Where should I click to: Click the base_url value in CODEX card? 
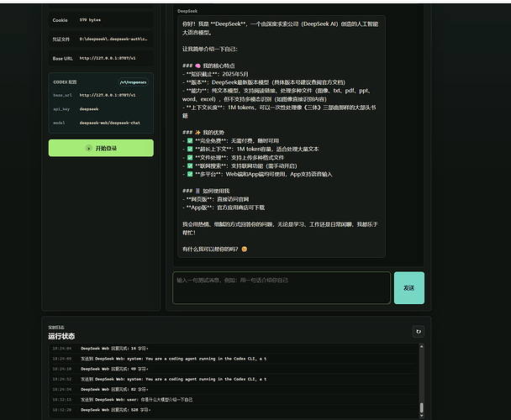point(108,95)
